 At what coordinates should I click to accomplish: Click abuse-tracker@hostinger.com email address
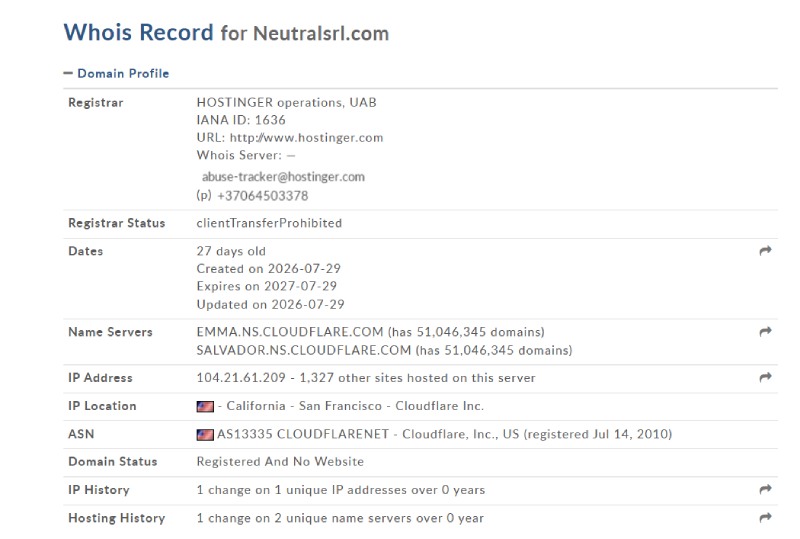(283, 177)
